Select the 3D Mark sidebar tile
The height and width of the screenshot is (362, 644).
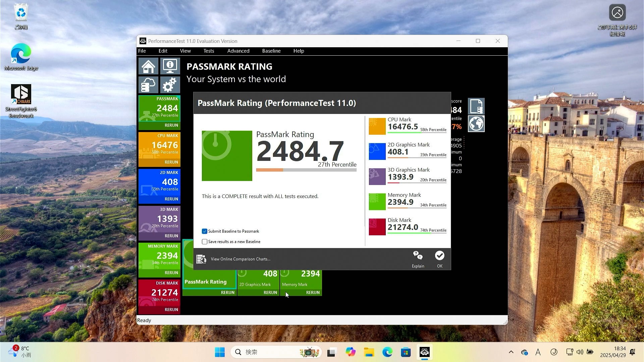pyautogui.click(x=159, y=219)
